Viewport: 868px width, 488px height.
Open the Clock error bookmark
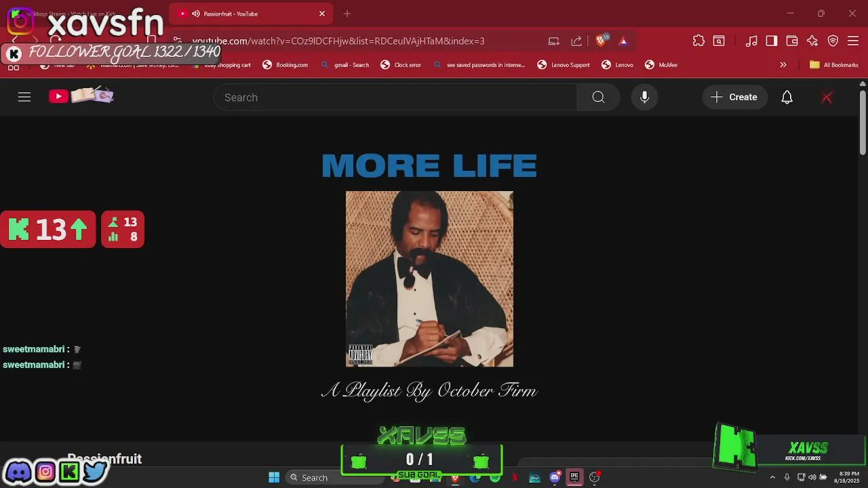click(401, 65)
